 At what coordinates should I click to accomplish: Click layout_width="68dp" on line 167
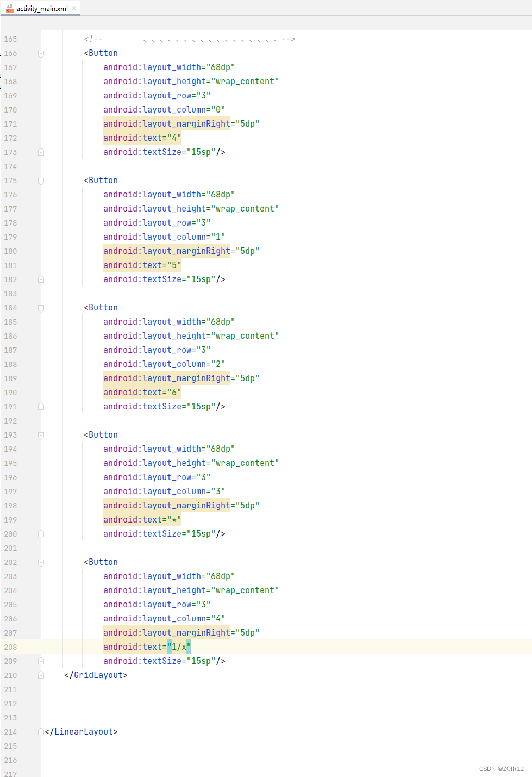[169, 67]
